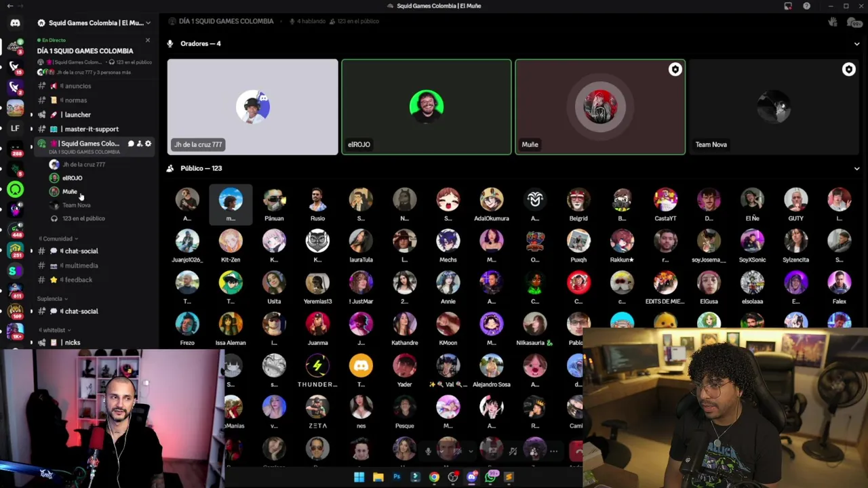Toggle music mode in stage controls
The image size is (868, 488).
tap(513, 451)
